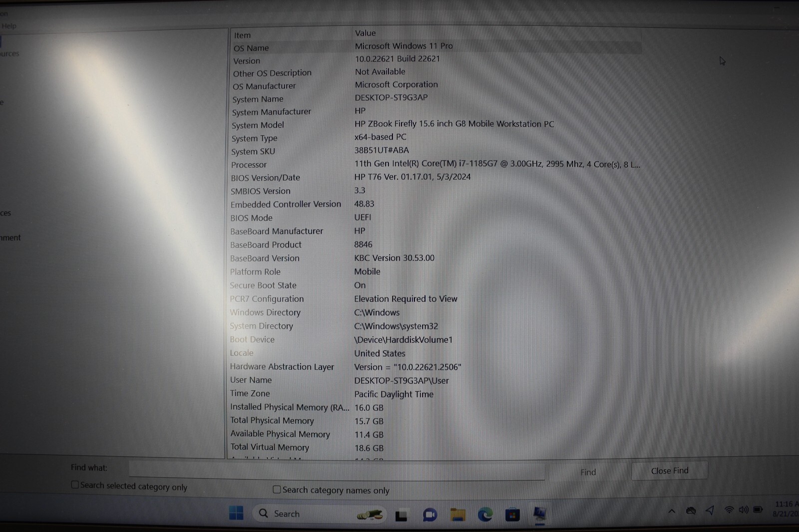Click the Value column header
The image size is (799, 532).
coord(365,33)
